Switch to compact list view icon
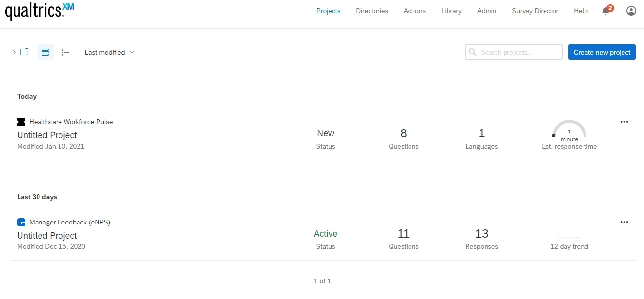The image size is (644, 299). click(x=66, y=52)
